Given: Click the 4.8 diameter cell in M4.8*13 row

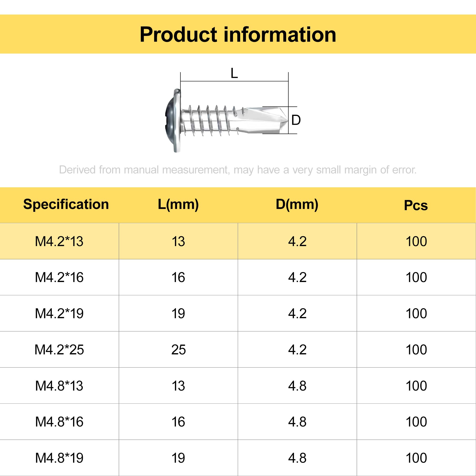Looking at the screenshot, I should (297, 386).
